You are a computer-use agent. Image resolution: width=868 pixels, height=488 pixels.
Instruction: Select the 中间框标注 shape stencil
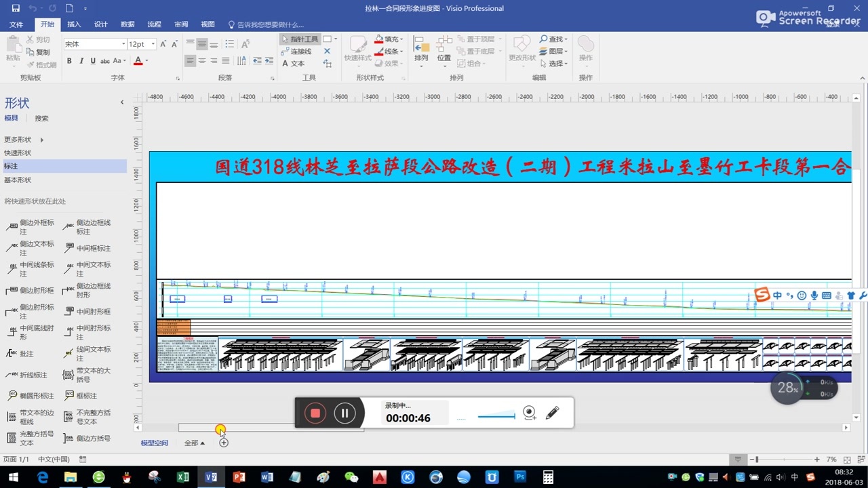coord(87,249)
